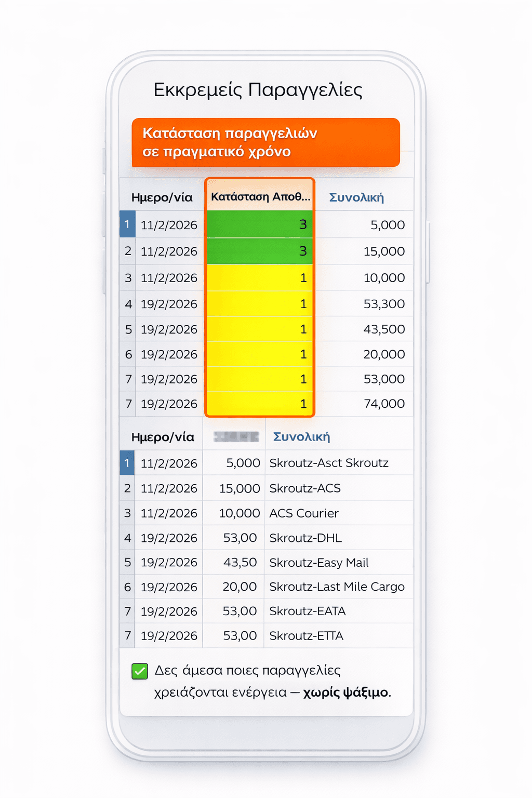Click the 20,00 amount beside Skroutz-Last Mile Cargo
The height and width of the screenshot is (798, 532).
(x=240, y=587)
